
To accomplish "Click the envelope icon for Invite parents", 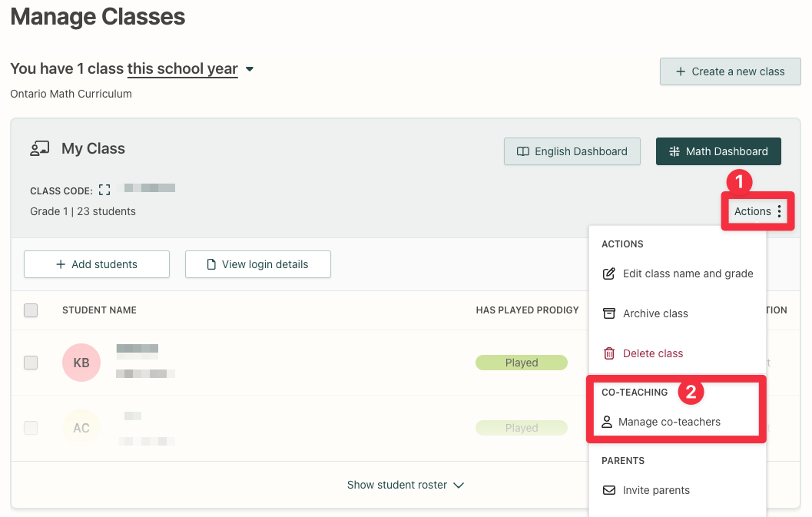I will [609, 490].
